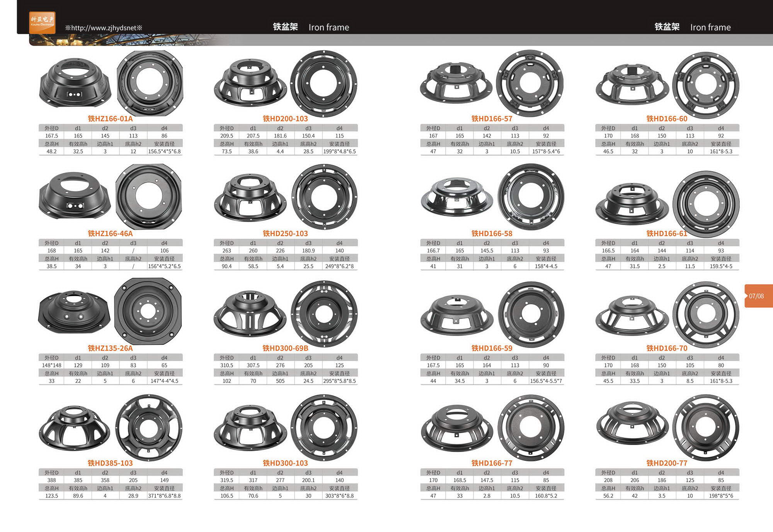Click the 铁HD166-58 product title
The image size is (773, 532).
[x=492, y=234]
